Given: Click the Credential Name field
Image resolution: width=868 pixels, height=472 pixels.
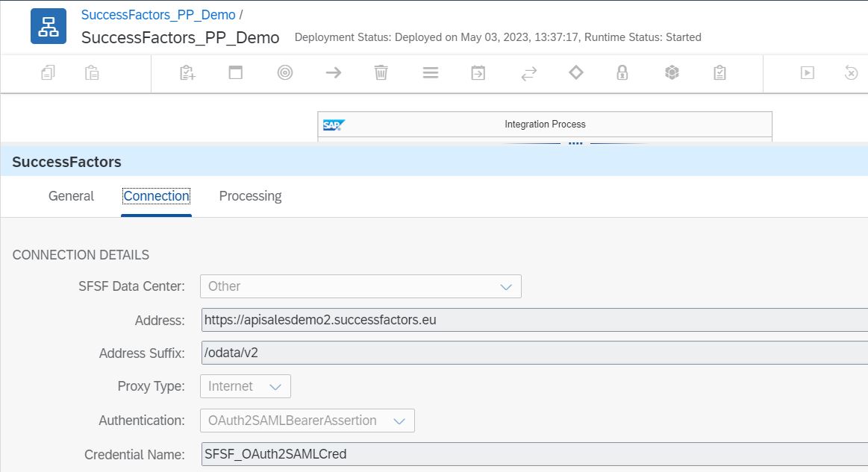Looking at the screenshot, I should click(x=534, y=454).
